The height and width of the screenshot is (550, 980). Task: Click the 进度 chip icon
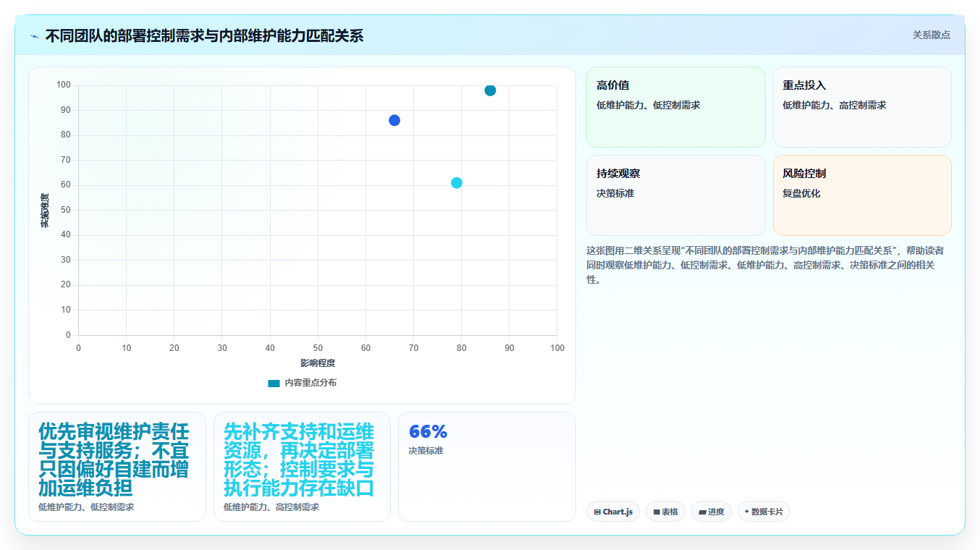[702, 512]
